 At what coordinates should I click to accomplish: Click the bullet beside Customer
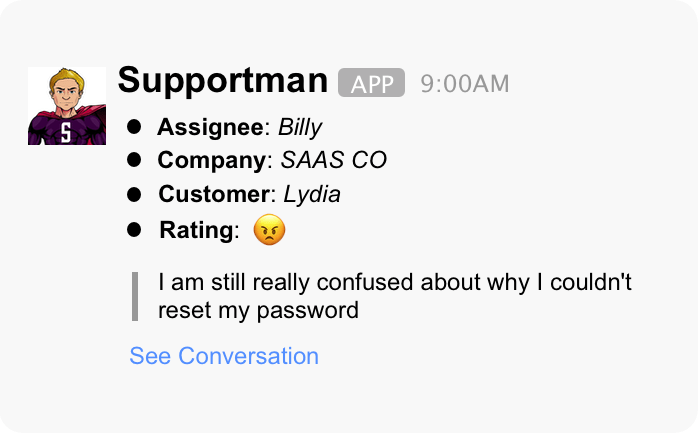click(x=135, y=194)
